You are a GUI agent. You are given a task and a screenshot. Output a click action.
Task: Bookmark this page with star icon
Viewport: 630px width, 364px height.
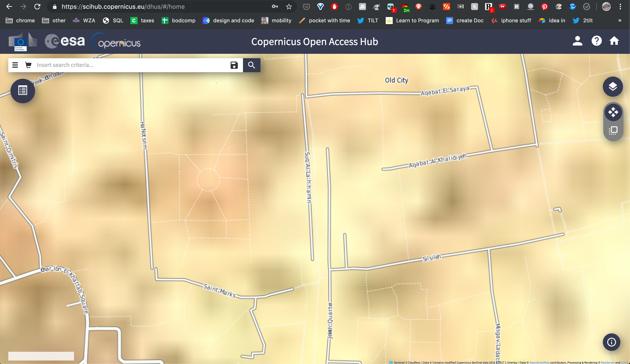tap(289, 7)
